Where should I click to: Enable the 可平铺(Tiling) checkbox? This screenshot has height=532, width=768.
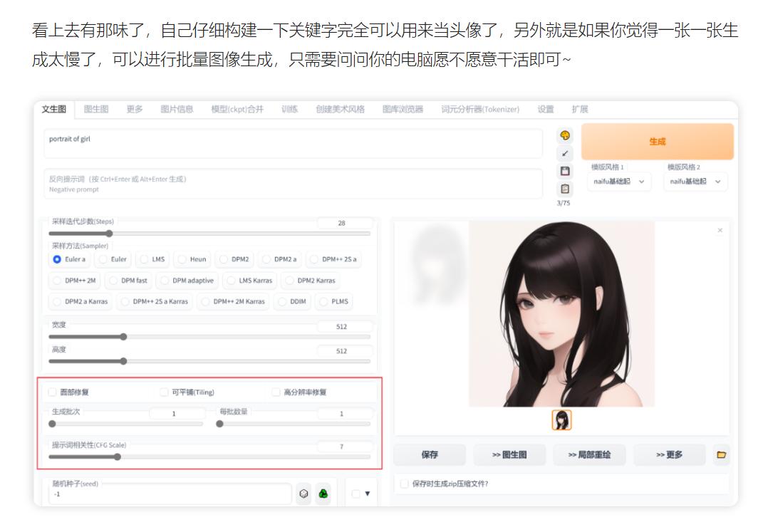pyautogui.click(x=164, y=392)
